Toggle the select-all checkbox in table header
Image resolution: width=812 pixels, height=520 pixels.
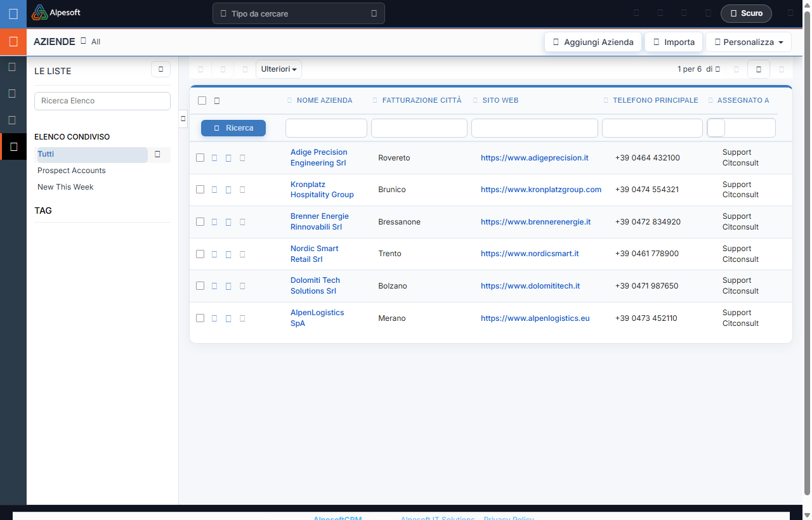[x=202, y=100]
